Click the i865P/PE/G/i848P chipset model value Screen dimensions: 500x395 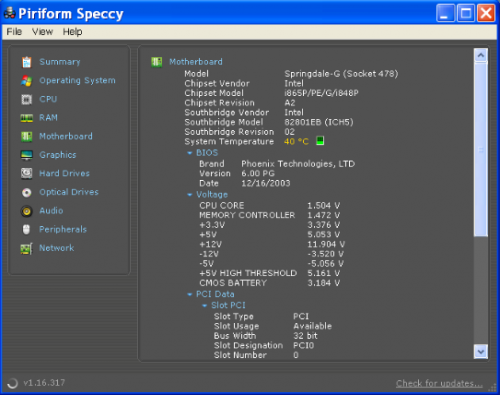pos(321,93)
